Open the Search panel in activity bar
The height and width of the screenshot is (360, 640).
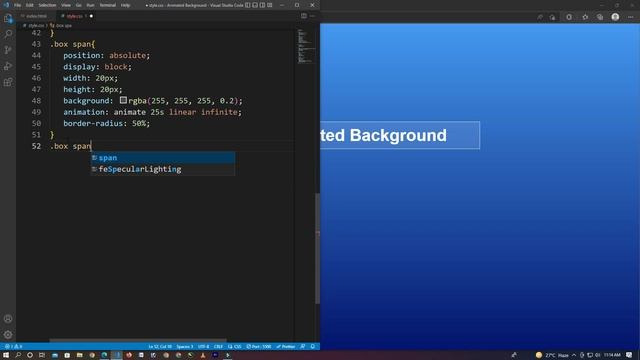(8, 34)
